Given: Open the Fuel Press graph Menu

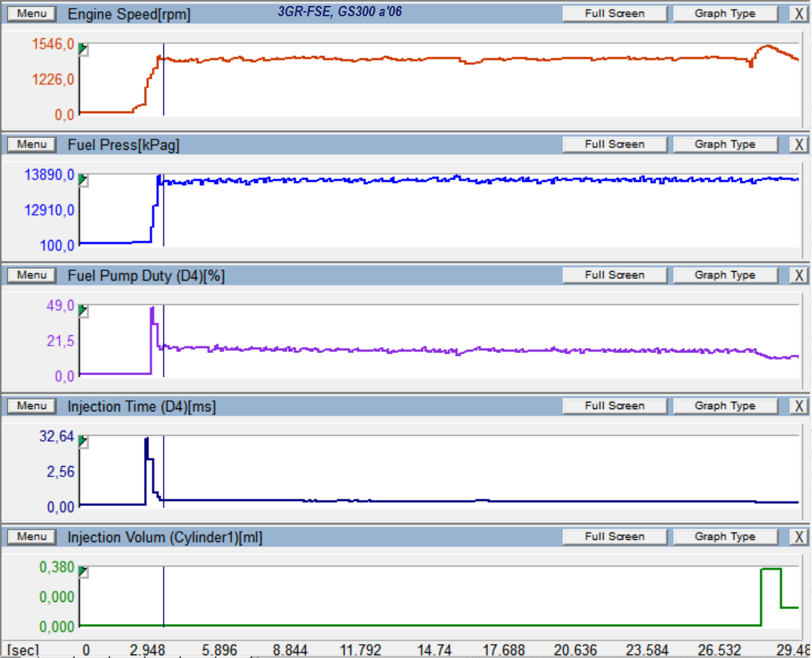Looking at the screenshot, I should pyautogui.click(x=32, y=145).
